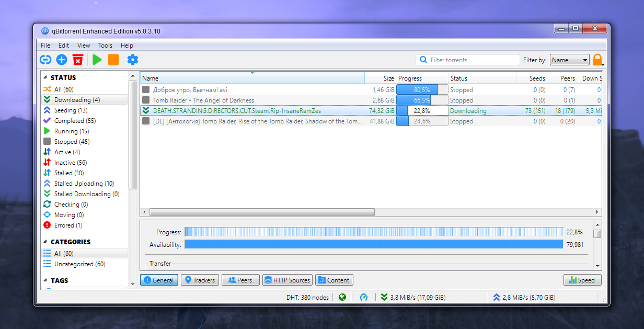The height and width of the screenshot is (329, 644).
Task: Select the Stalled Uploading (10) filter
Action: (x=84, y=184)
